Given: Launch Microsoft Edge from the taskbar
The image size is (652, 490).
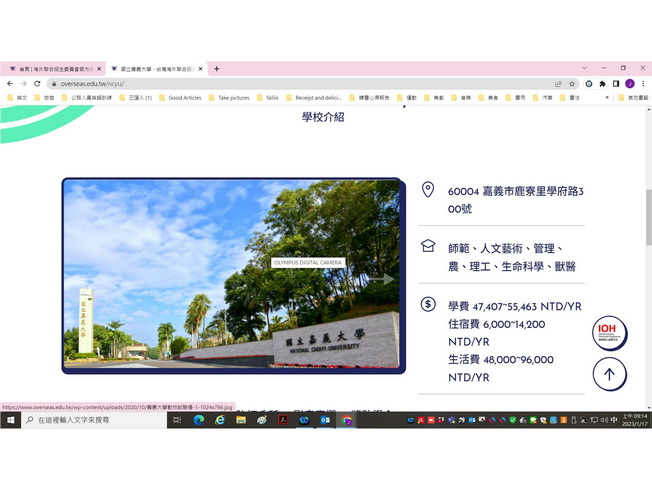Looking at the screenshot, I should click(199, 420).
